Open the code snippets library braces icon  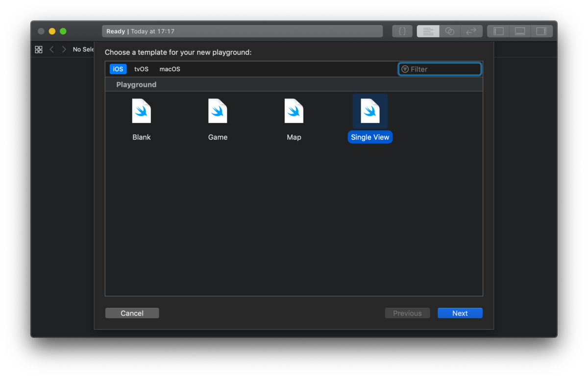click(x=402, y=31)
